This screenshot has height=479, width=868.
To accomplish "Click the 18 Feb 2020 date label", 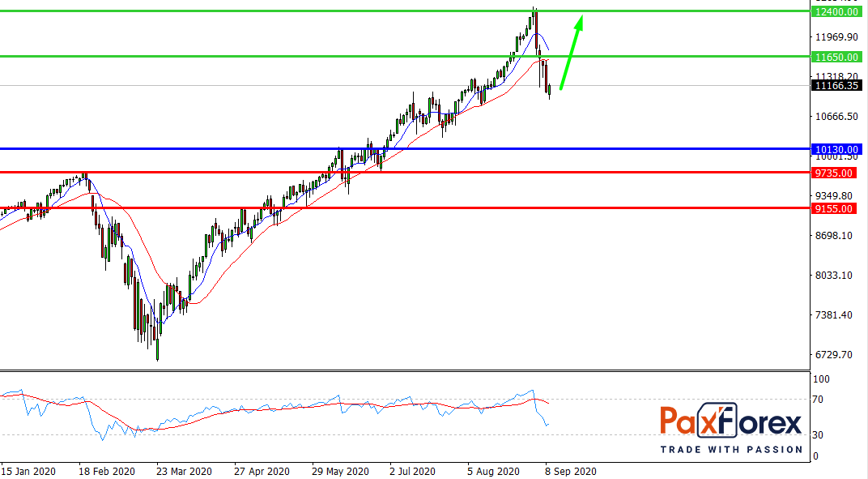I will (x=107, y=471).
